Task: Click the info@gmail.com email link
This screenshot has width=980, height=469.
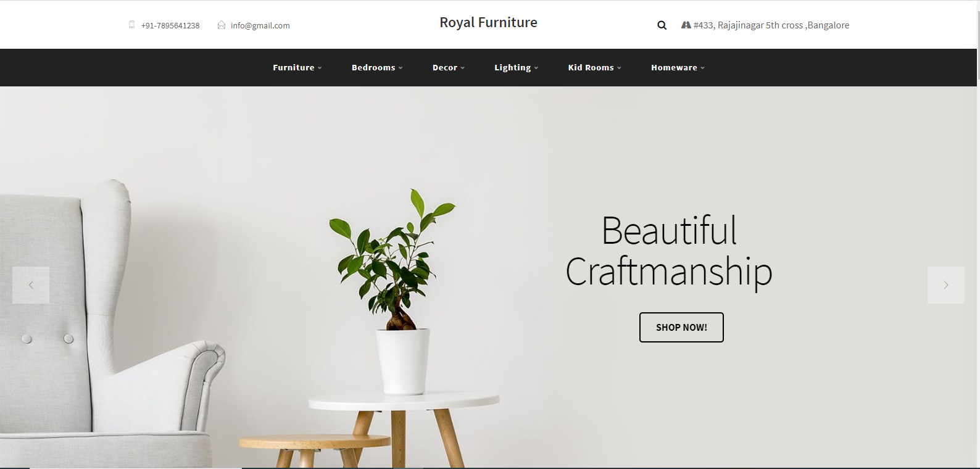Action: pyautogui.click(x=260, y=25)
